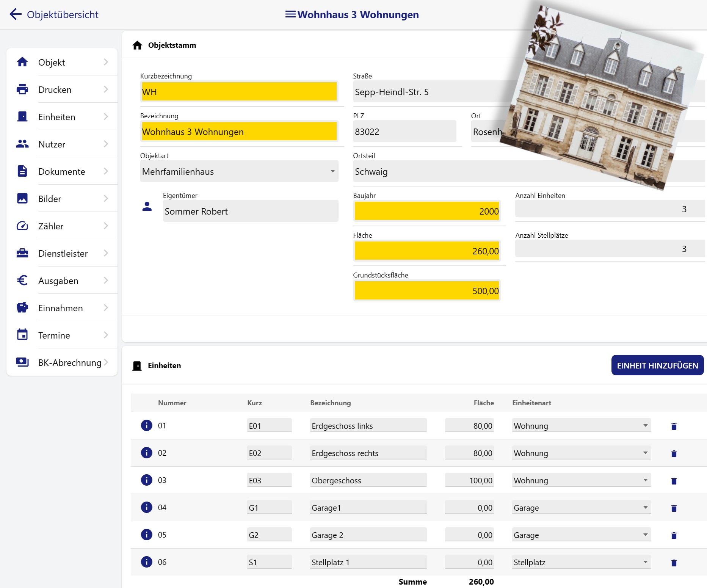Open the Dokumente sidebar menu item
Viewport: 707px width, 588px height.
(62, 171)
